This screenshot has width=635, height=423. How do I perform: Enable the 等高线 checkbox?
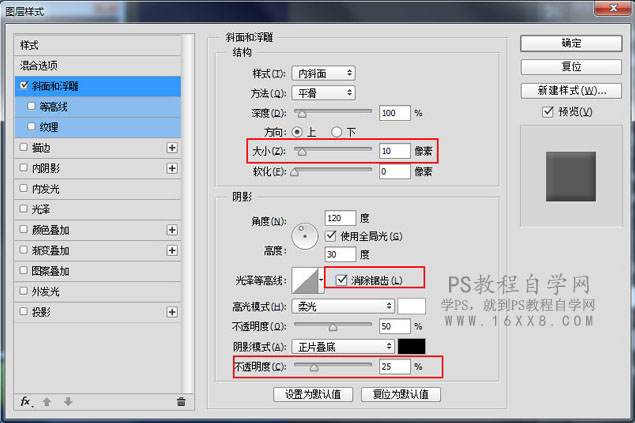click(x=31, y=106)
